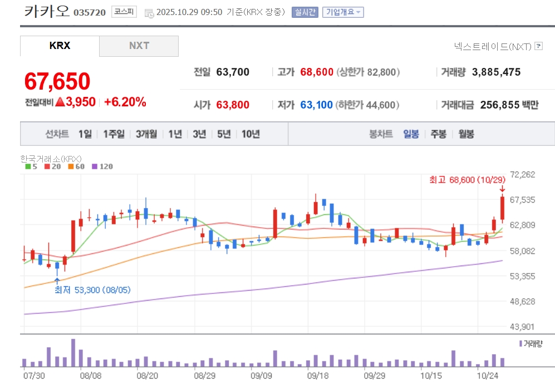Select the 10년 line chart period
This screenshot has height=392, width=555.
coord(251,134)
